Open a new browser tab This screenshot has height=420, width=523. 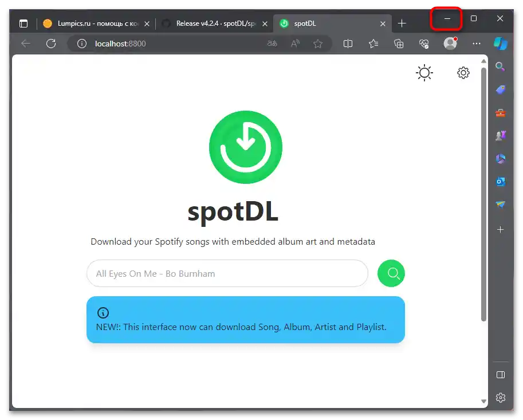[402, 23]
